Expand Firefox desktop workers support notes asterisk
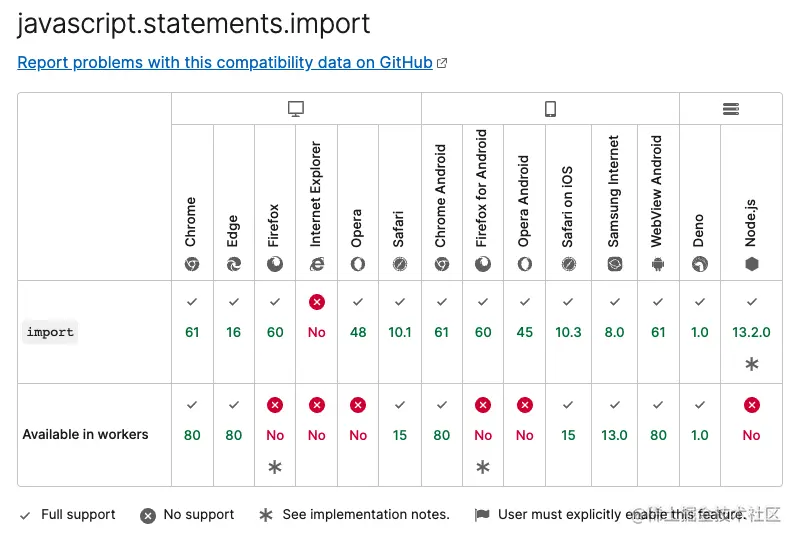This screenshot has height=541, width=798. 275,466
